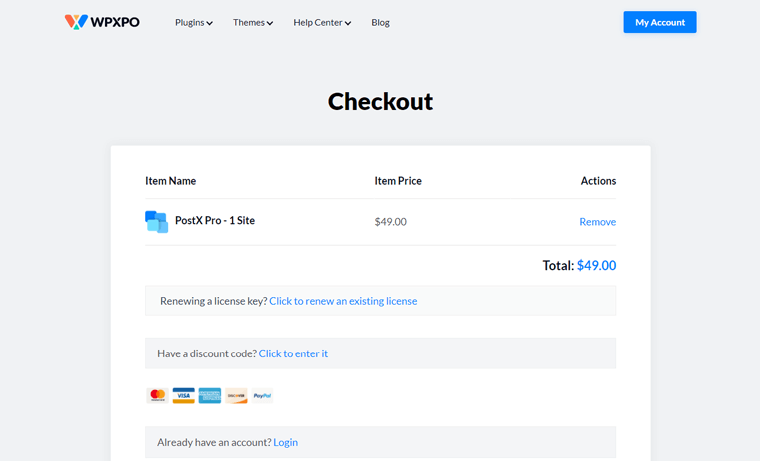The width and height of the screenshot is (760, 461).
Task: Click the PostX Pro product icon
Action: pyautogui.click(x=156, y=221)
